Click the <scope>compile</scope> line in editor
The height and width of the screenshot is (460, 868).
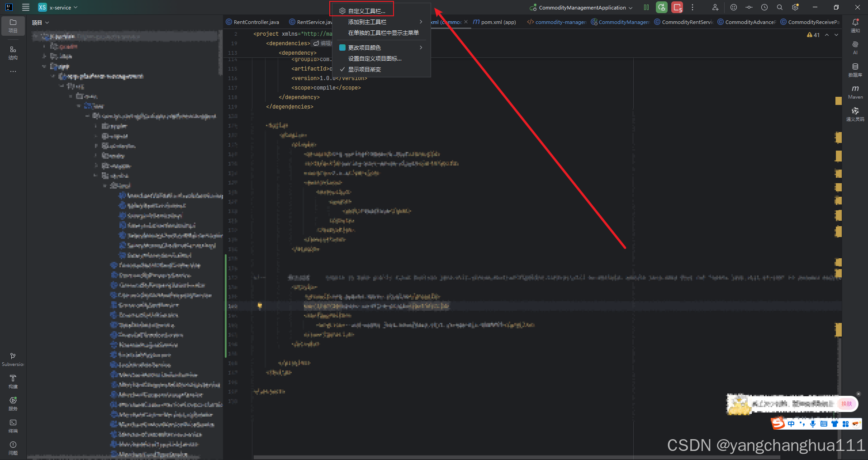point(326,88)
